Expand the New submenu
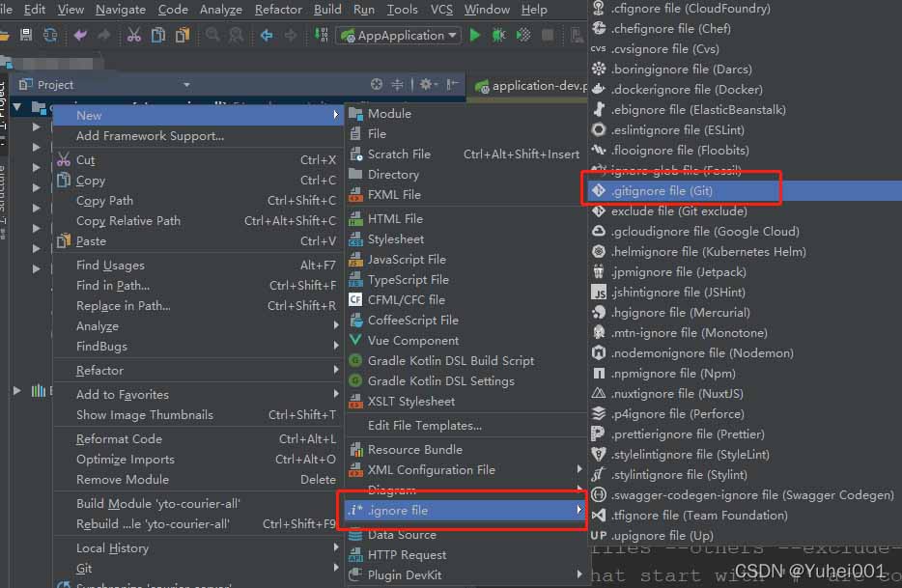The height and width of the screenshot is (588, 902). coord(199,116)
